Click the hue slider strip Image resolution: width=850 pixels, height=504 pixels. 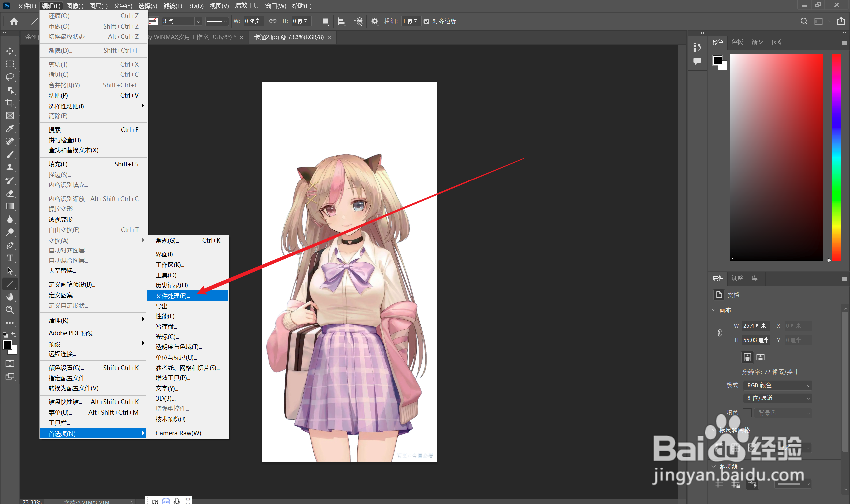[x=836, y=157]
